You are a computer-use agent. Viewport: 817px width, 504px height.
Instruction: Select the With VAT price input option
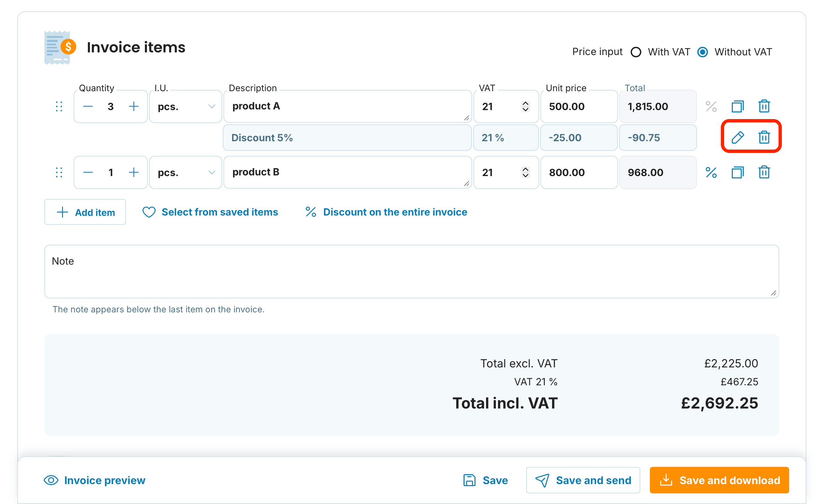(x=636, y=52)
